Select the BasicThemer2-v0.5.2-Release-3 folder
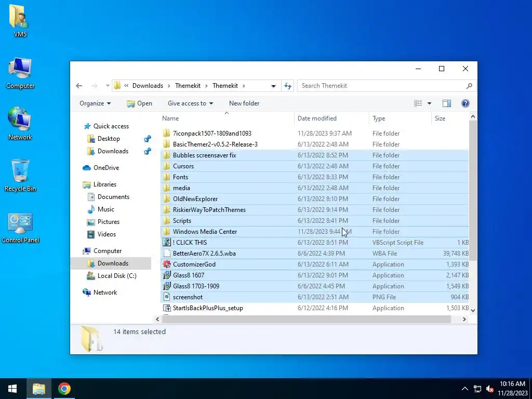532x399 pixels. pyautogui.click(x=215, y=144)
